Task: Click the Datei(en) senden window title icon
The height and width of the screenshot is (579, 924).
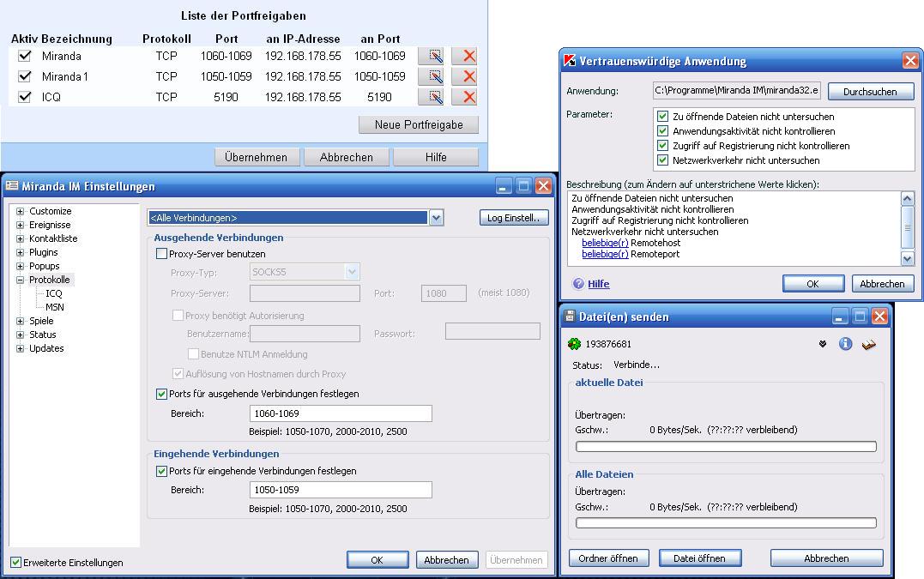Action: click(570, 317)
